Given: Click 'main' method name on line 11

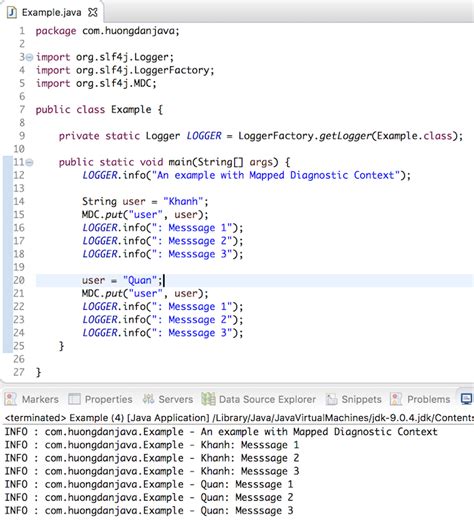Looking at the screenshot, I should (x=180, y=162).
